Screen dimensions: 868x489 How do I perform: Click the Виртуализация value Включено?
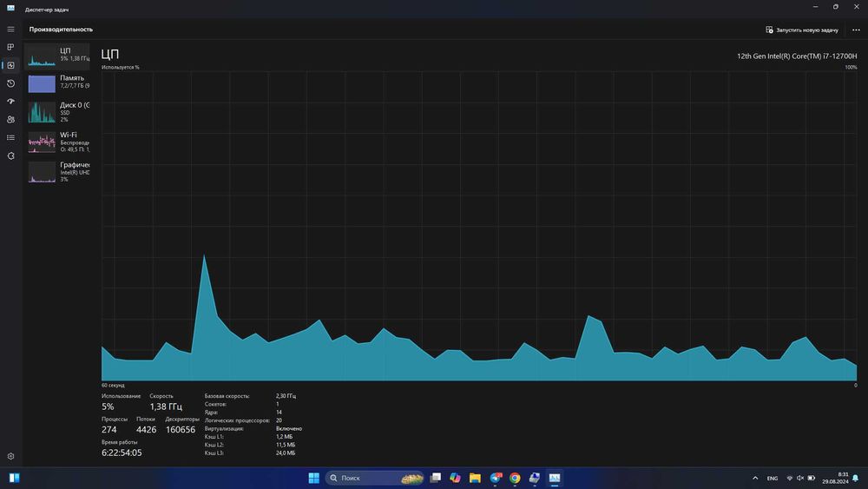289,429
